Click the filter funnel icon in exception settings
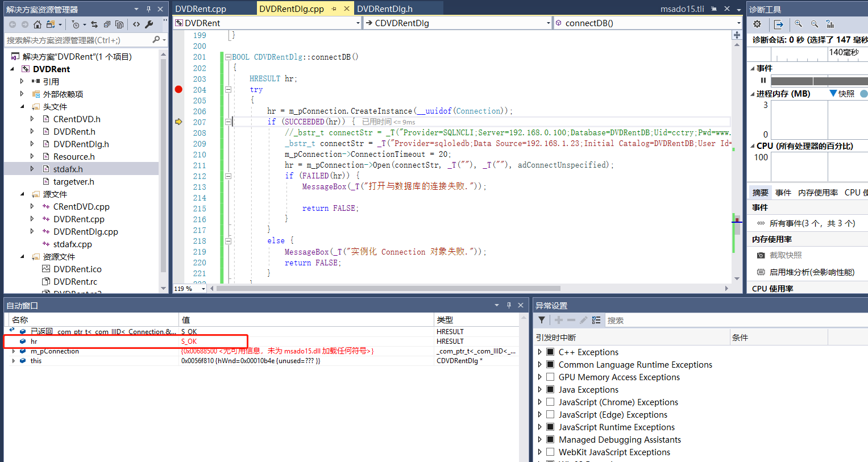This screenshot has width=868, height=462. [x=542, y=320]
